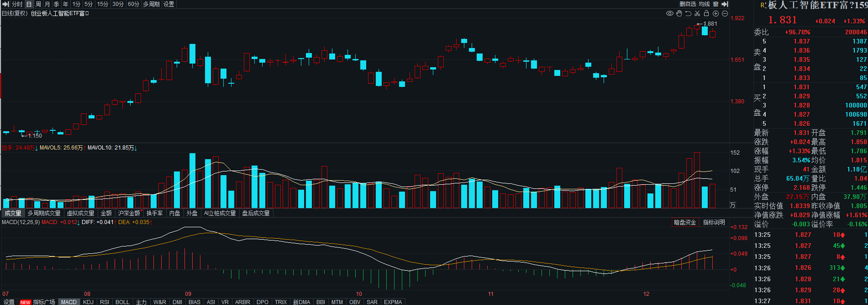Viewport: 868px width, 305px height.
Task: Switch to 1分 one-minute chart
Action: point(76,4)
